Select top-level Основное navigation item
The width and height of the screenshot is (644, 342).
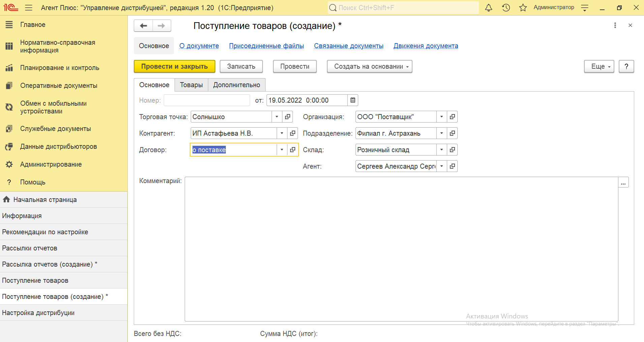(x=154, y=46)
